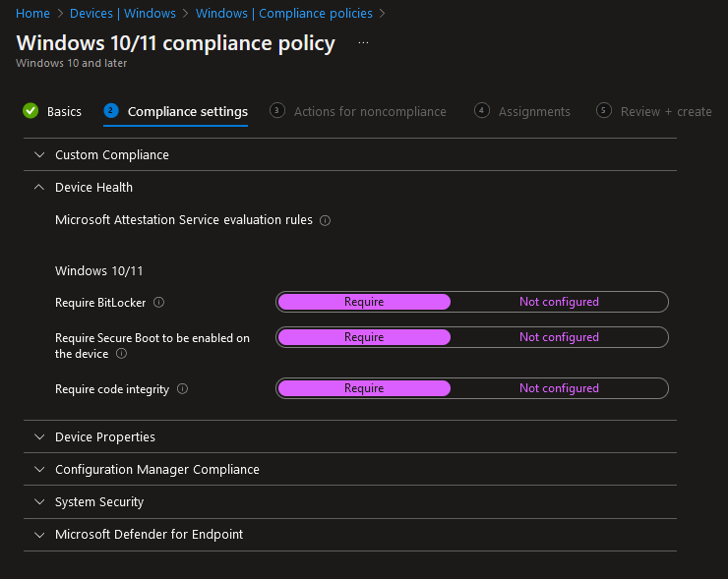Click step 4 circle icon for Assignments

[482, 111]
